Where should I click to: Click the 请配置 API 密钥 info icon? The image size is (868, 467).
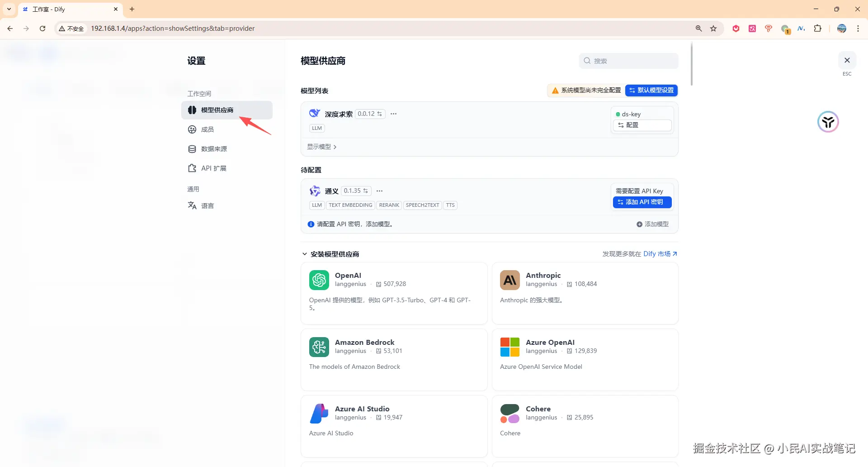(311, 224)
